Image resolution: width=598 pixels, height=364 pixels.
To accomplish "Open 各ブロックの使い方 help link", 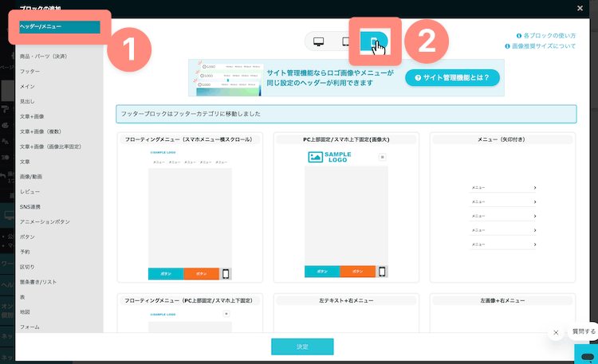I will (546, 36).
